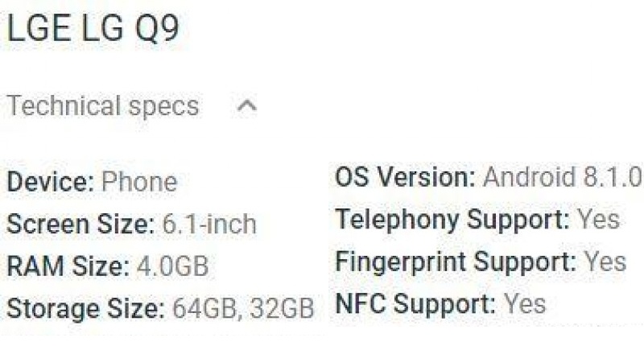Screen dimensions: 644x346
Task: Click the Technical specs section header text
Action: [x=102, y=106]
